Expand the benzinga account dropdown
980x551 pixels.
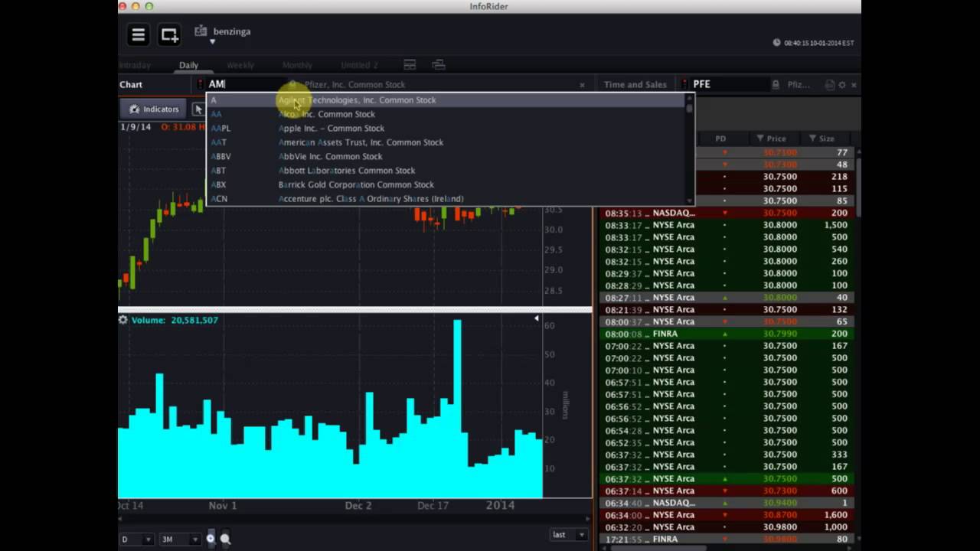213,42
